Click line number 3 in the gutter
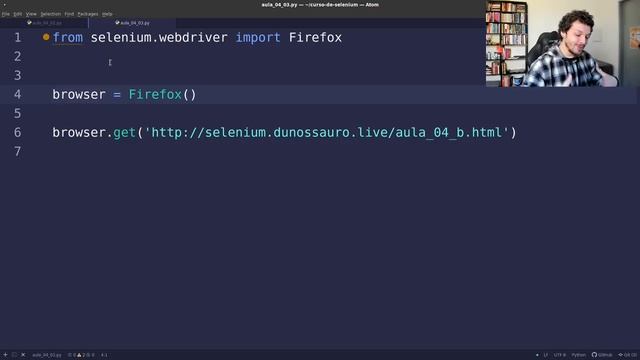640x360 pixels. 17,76
